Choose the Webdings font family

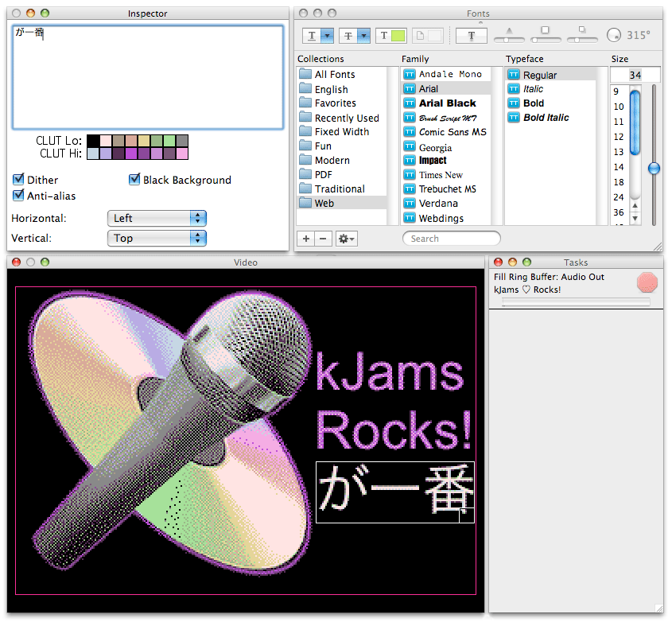coord(445,218)
